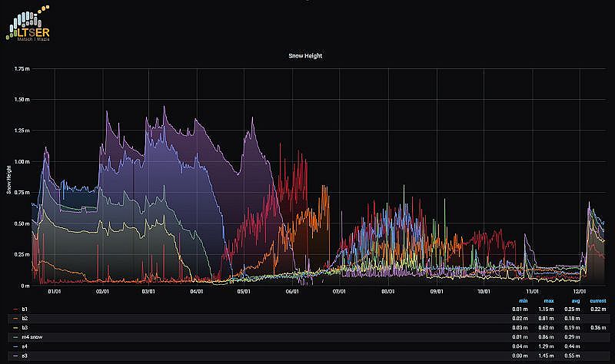
Task: Click b3 series color line in legend
Action: pos(15,328)
